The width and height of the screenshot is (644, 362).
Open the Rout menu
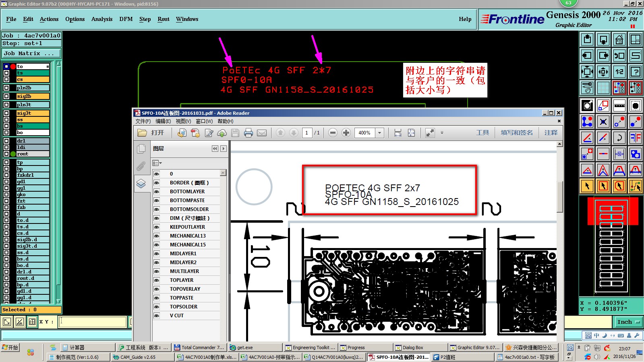tap(164, 19)
